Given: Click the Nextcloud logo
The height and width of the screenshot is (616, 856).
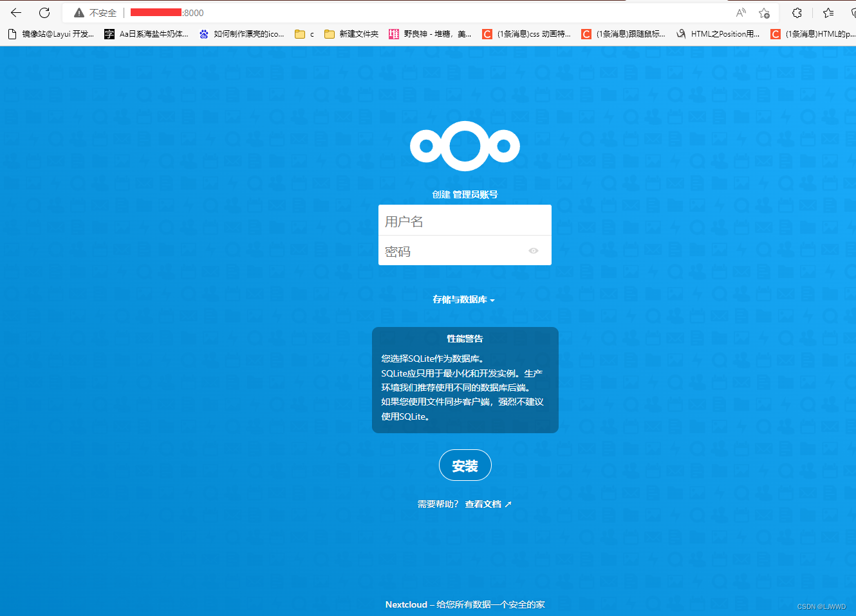Looking at the screenshot, I should (x=465, y=146).
